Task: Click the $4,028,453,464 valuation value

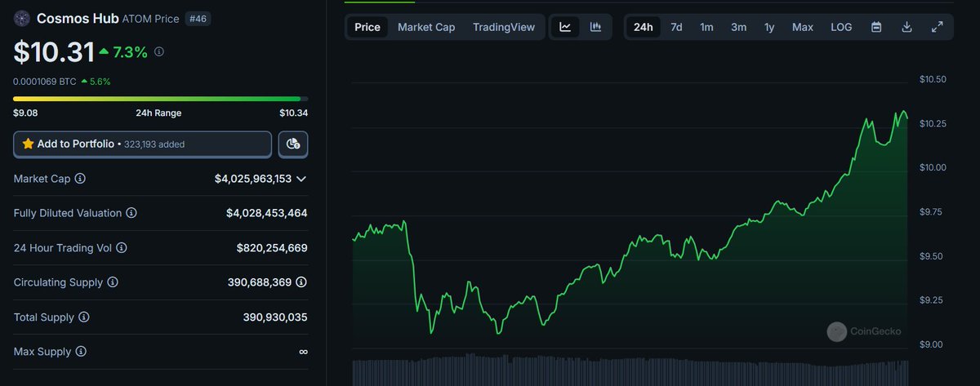Action: tap(267, 213)
